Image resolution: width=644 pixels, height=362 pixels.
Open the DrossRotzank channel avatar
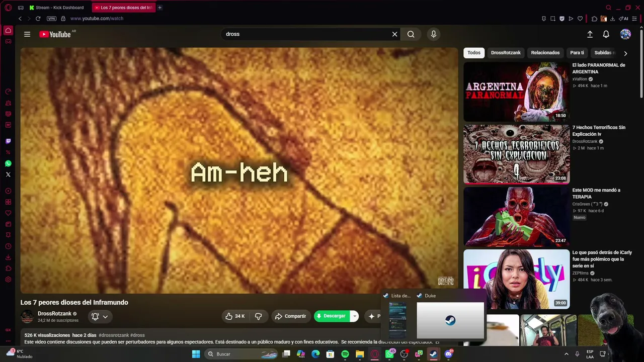pos(27,317)
